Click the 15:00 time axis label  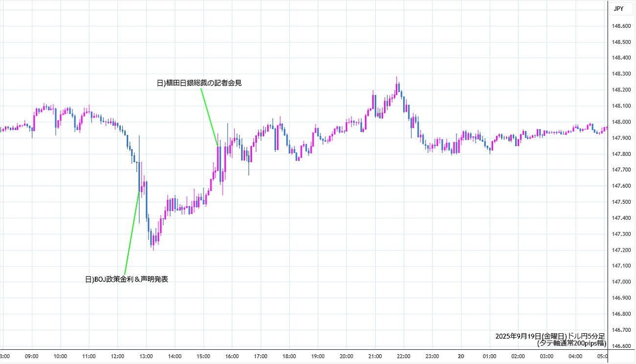[x=204, y=356]
